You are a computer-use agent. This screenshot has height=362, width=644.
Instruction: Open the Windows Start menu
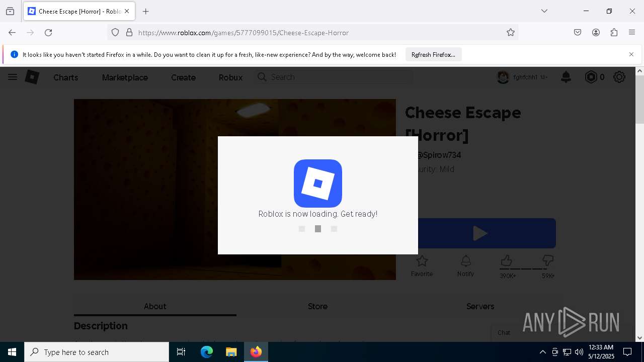tap(12, 352)
